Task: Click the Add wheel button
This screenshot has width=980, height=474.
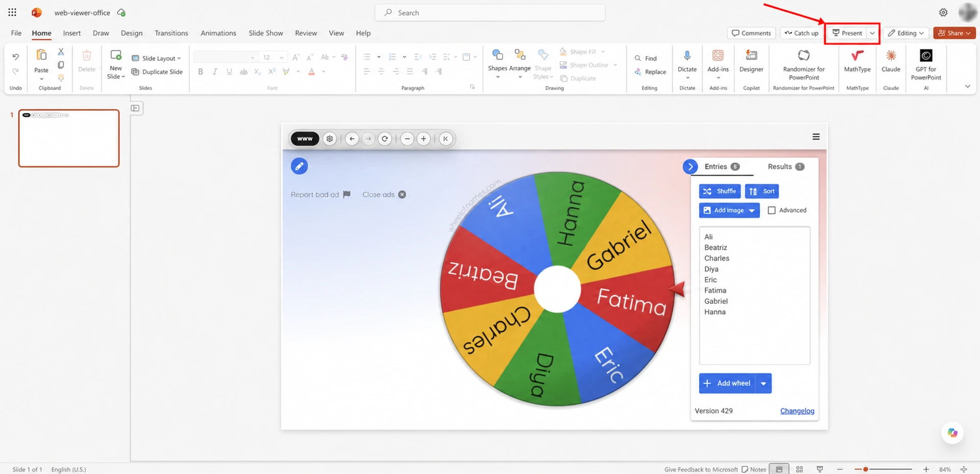Action: click(727, 383)
